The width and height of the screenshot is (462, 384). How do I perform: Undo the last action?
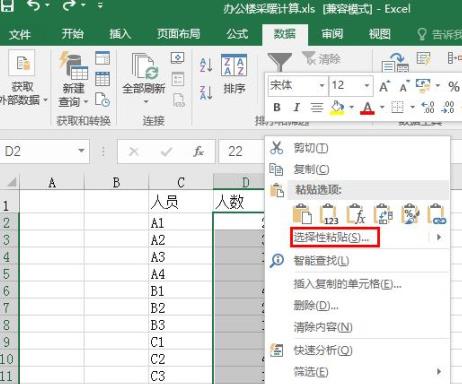point(34,5)
